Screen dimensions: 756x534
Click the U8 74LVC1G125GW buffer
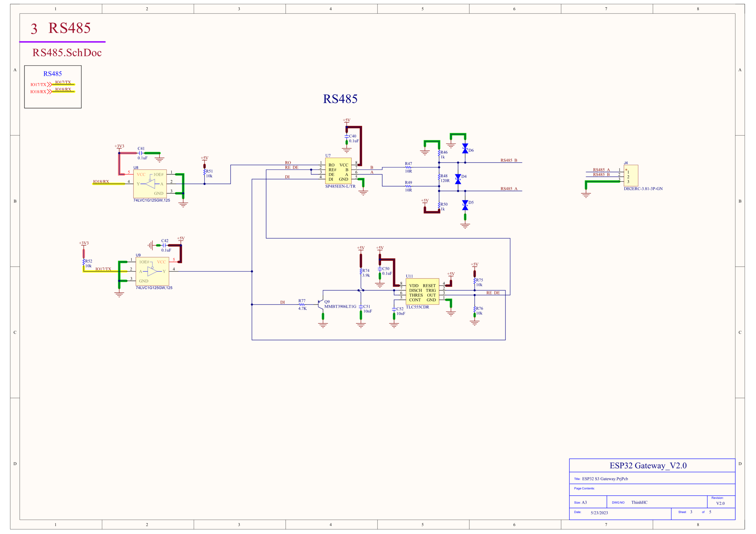150,184
